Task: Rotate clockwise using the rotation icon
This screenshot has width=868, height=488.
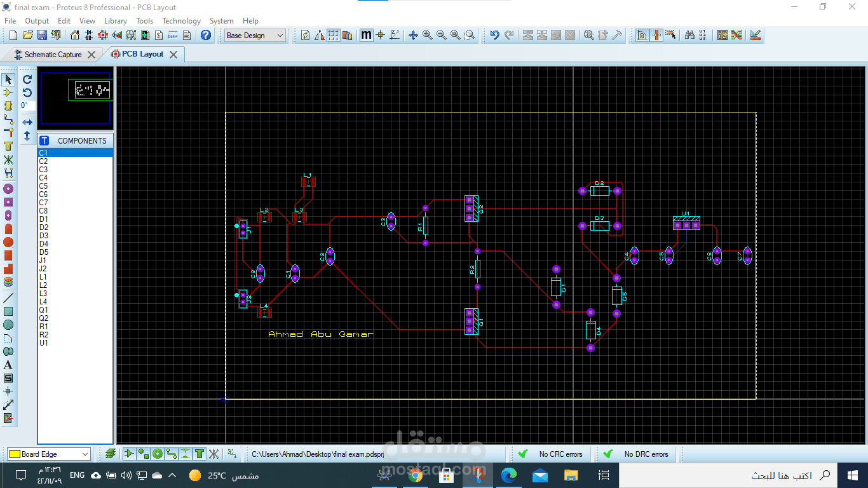Action: coord(27,79)
